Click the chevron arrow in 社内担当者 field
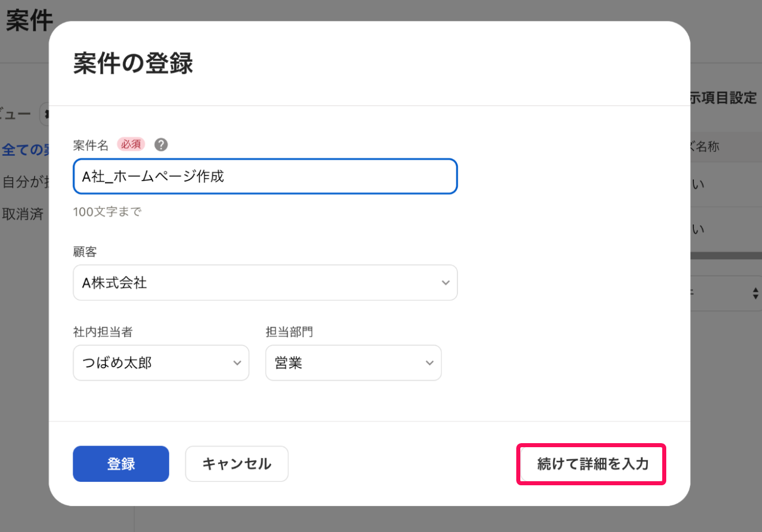This screenshot has height=532, width=762. click(237, 363)
